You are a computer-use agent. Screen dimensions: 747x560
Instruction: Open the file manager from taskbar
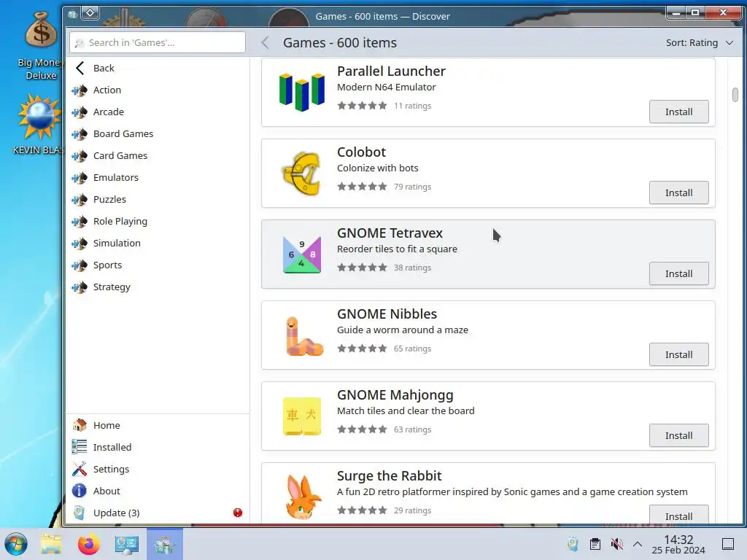click(51, 544)
